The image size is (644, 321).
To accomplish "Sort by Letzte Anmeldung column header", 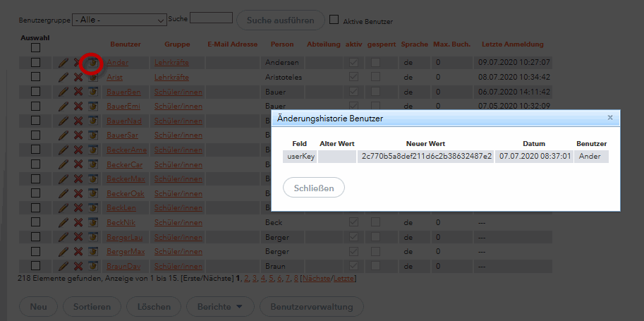I will 513,44.
